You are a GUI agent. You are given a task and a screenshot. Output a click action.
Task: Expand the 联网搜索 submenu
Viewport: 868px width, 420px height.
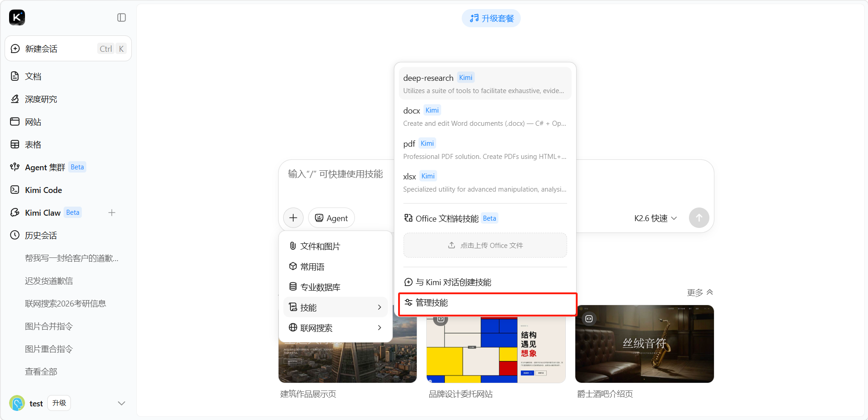point(335,328)
